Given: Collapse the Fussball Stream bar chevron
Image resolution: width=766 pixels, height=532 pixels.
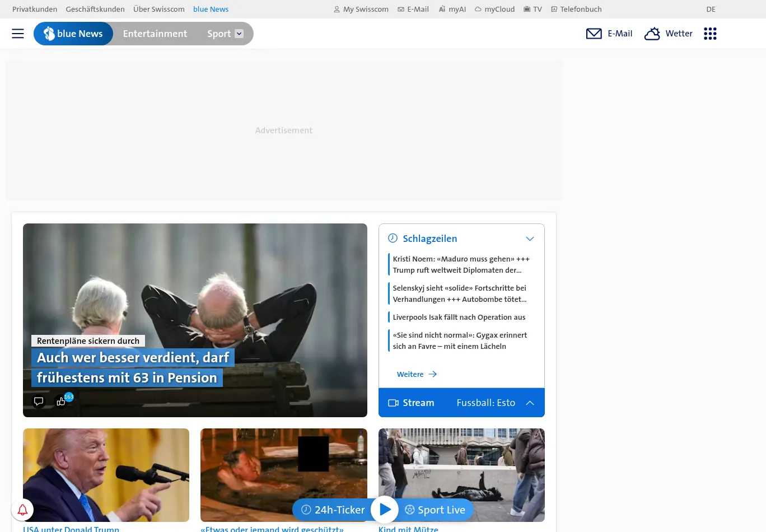Looking at the screenshot, I should [x=530, y=403].
